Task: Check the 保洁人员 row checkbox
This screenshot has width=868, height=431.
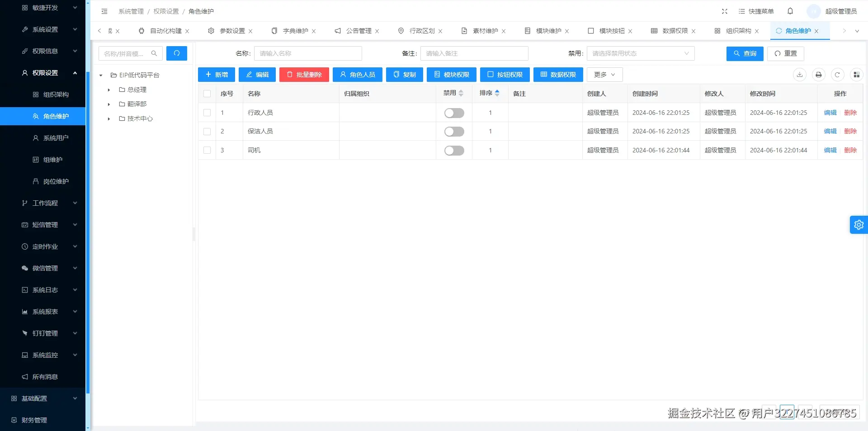Action: coord(207,131)
